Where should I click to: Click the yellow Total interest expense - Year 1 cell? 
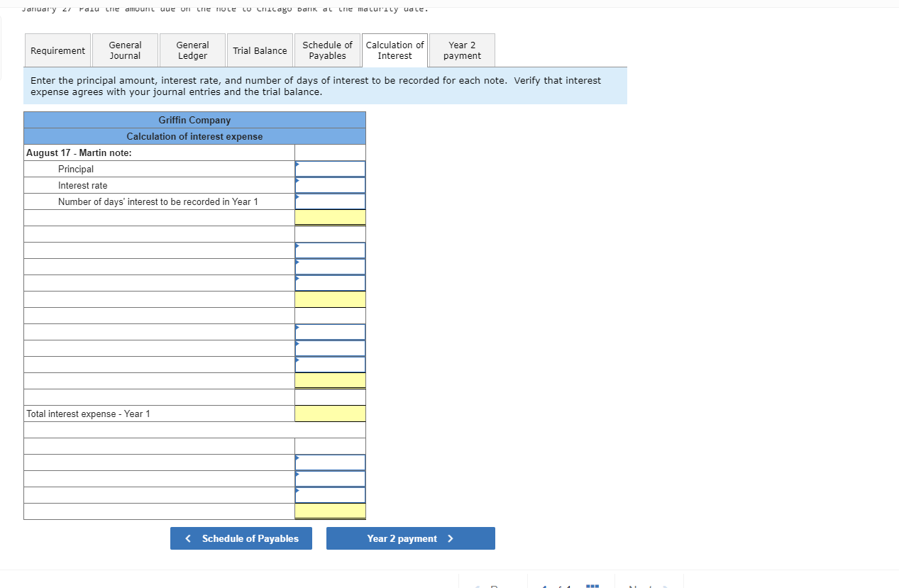point(330,414)
